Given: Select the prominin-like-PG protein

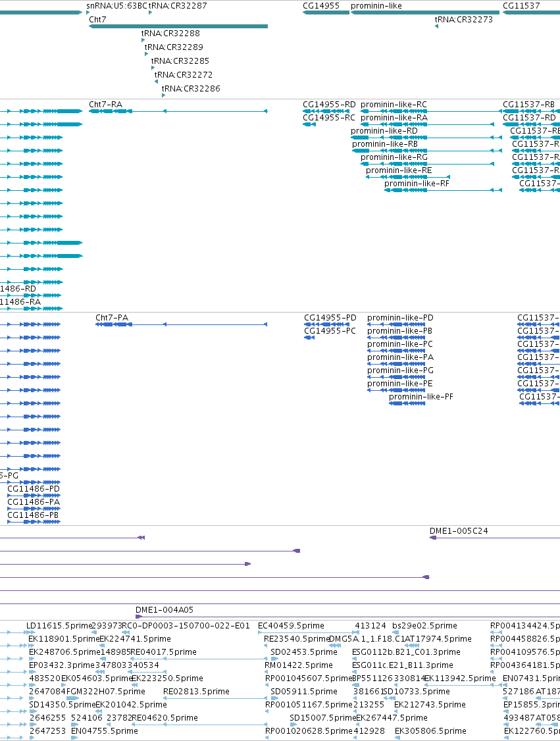Looking at the screenshot, I should [x=400, y=370].
